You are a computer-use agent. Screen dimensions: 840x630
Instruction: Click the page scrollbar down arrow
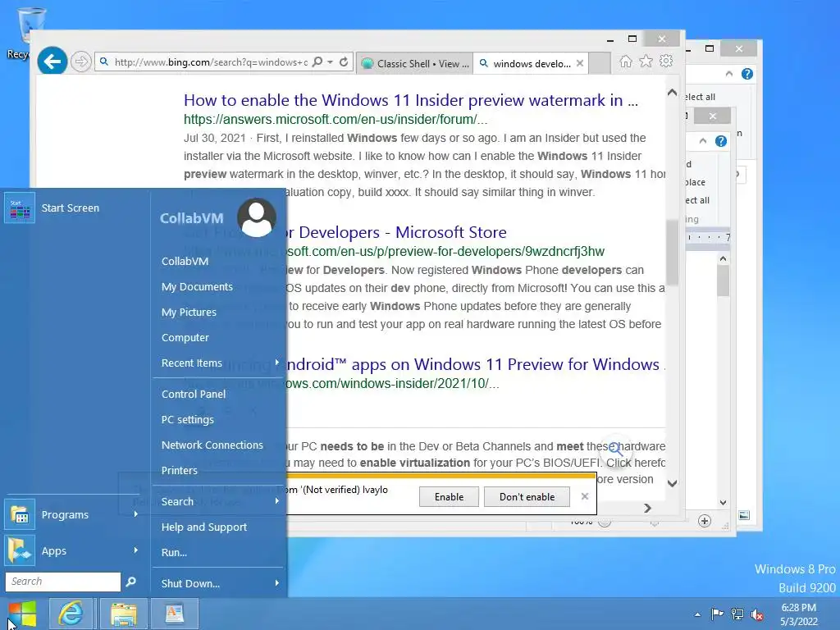(x=672, y=483)
